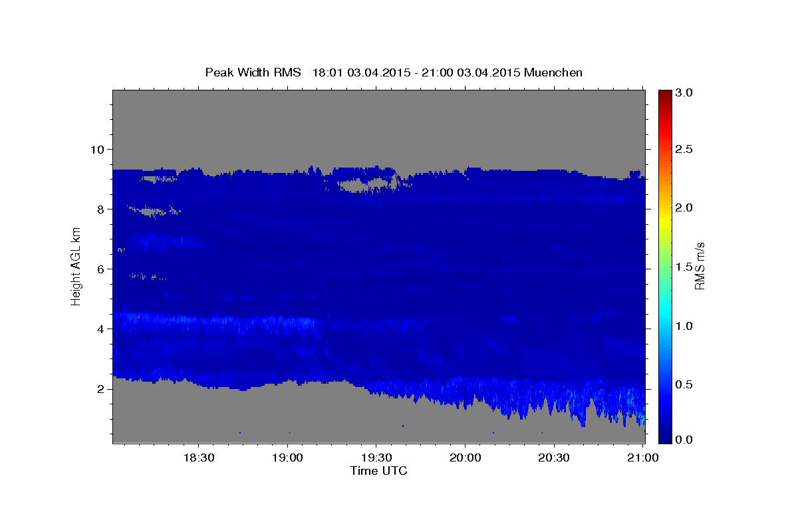798x532 pixels.
Task: Click the colorbar label 2.5
Action: pyautogui.click(x=684, y=149)
